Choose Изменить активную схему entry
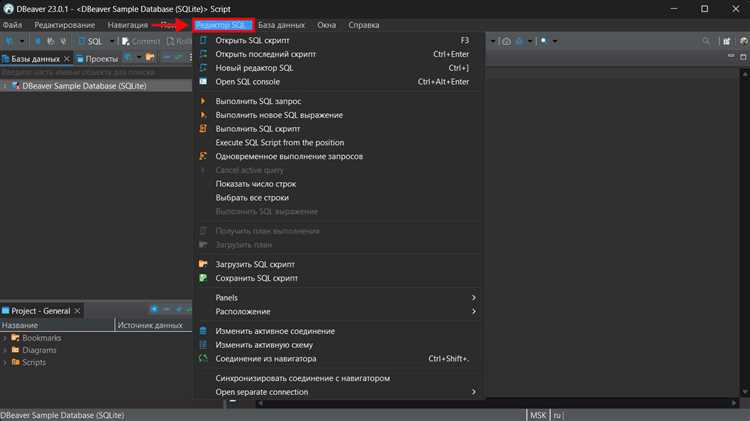The width and height of the screenshot is (750, 421). tap(338, 345)
